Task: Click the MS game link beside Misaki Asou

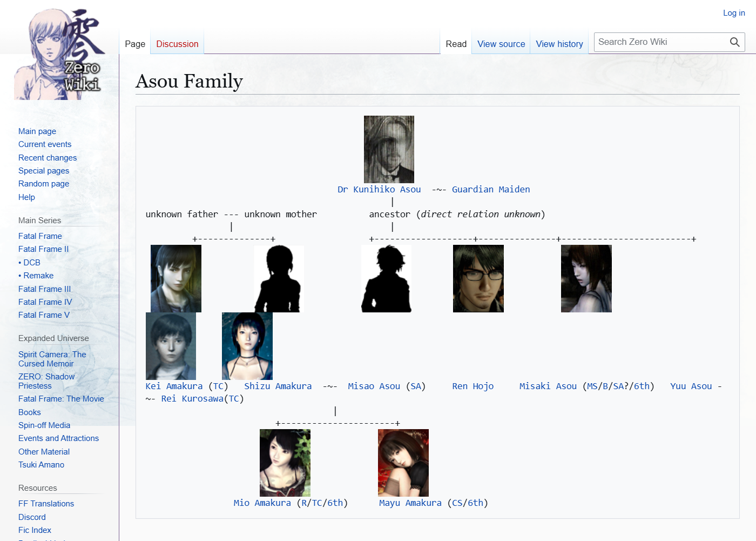Action: (x=592, y=386)
